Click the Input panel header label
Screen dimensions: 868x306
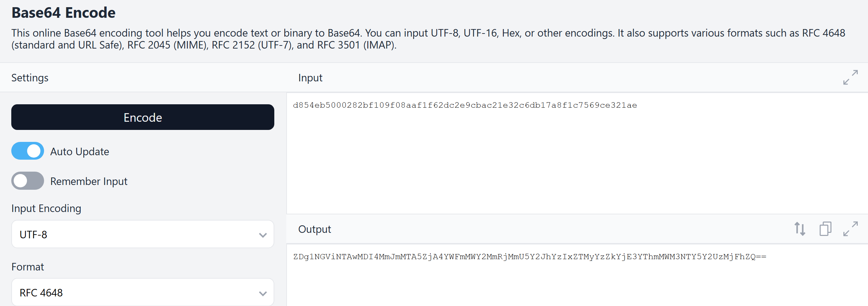click(x=310, y=78)
